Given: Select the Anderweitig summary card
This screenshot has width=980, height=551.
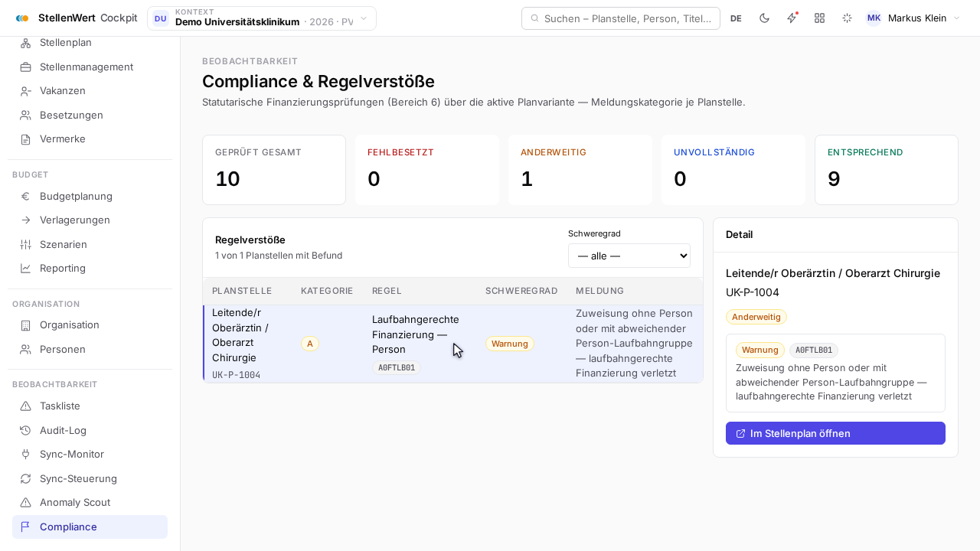Looking at the screenshot, I should 580,170.
